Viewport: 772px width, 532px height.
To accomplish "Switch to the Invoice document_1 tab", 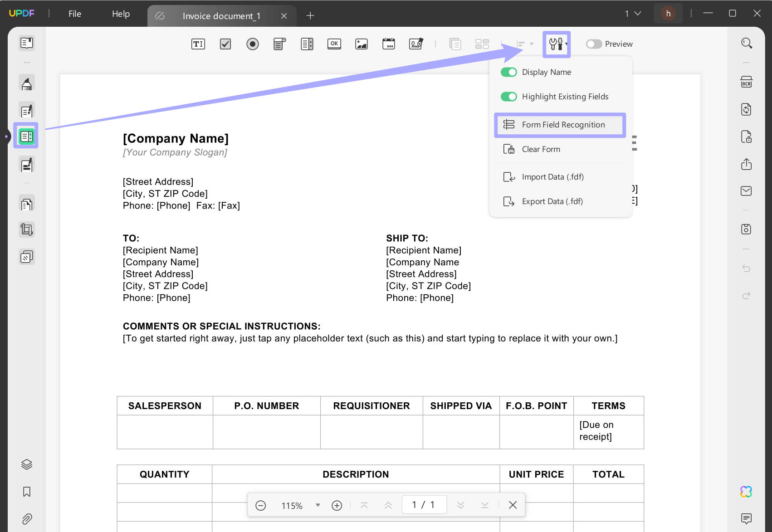I will (221, 15).
